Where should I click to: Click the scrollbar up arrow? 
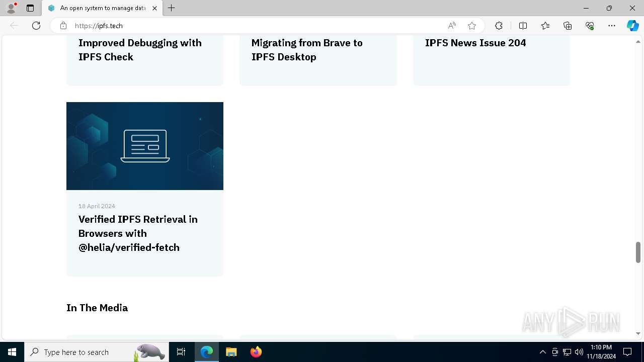[x=638, y=41]
